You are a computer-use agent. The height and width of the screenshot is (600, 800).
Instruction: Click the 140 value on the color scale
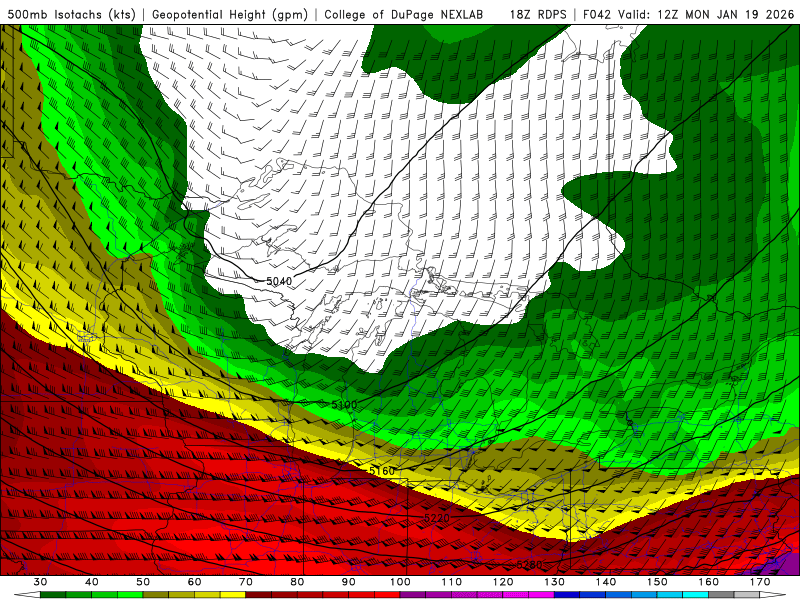point(606,582)
